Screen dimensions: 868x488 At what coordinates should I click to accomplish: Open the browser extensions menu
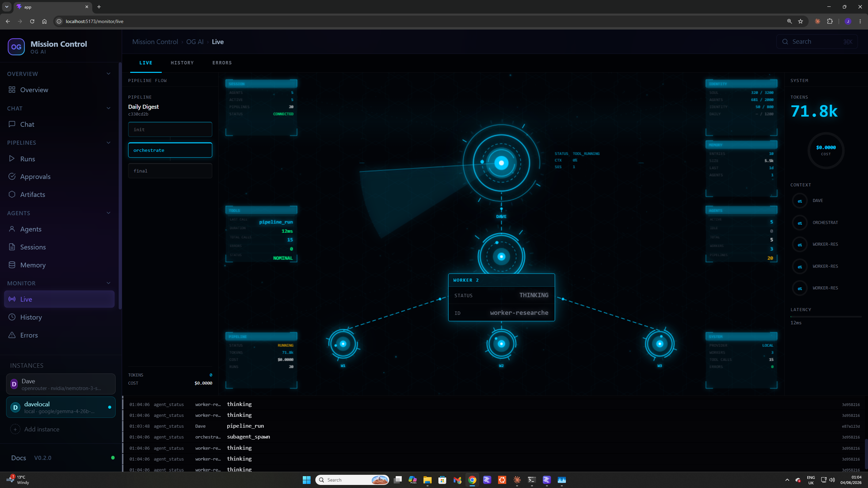(830, 21)
